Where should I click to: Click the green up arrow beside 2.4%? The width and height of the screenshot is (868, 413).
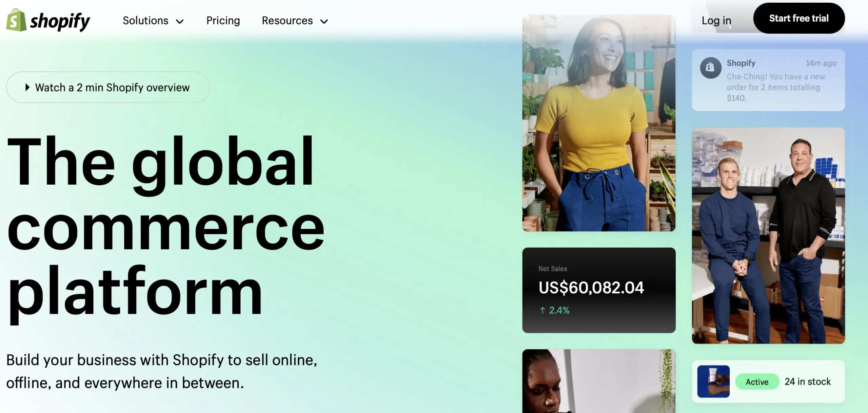point(542,310)
